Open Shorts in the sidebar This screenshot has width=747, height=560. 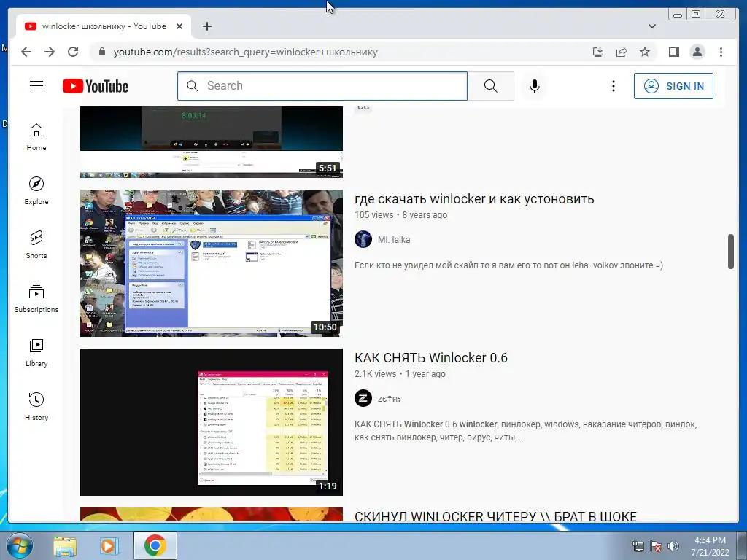pos(36,245)
